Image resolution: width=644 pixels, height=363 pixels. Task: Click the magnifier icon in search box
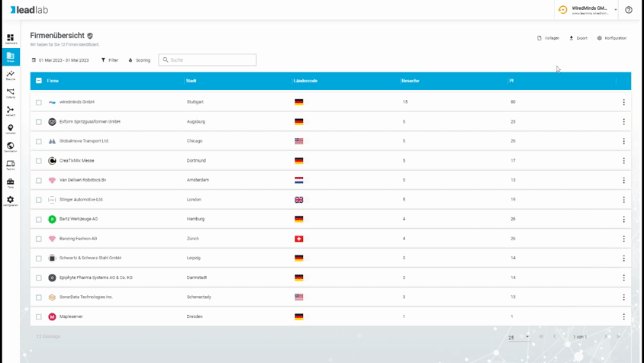(x=166, y=60)
